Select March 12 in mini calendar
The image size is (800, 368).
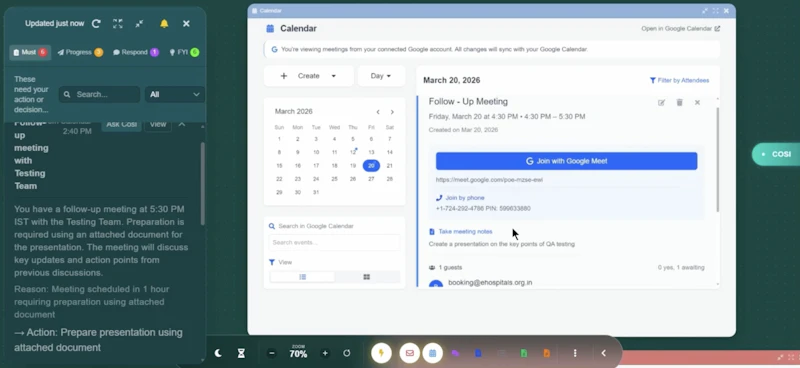(x=353, y=152)
